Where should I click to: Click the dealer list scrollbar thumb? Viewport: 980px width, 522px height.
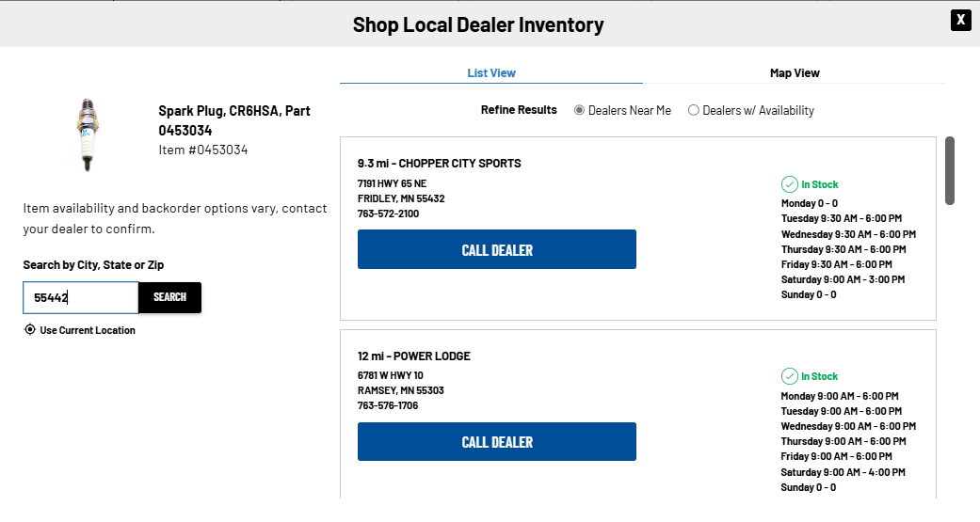pyautogui.click(x=950, y=170)
